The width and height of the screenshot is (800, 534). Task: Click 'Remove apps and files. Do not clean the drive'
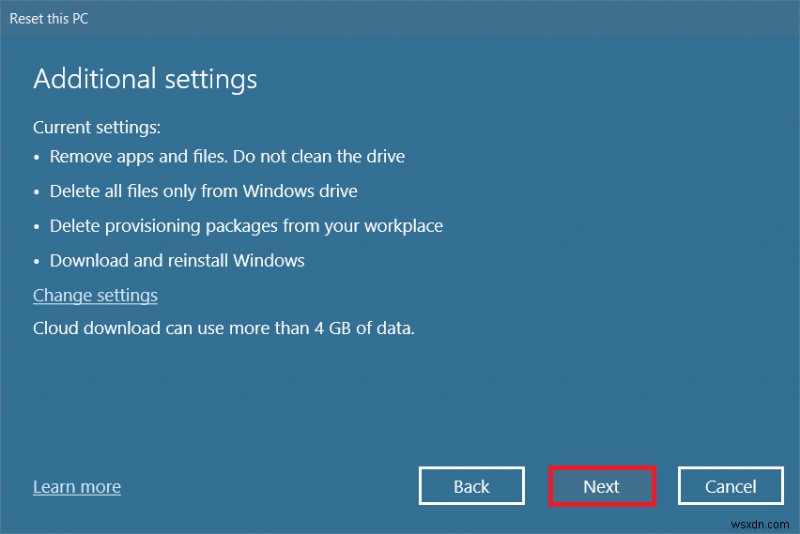227,156
